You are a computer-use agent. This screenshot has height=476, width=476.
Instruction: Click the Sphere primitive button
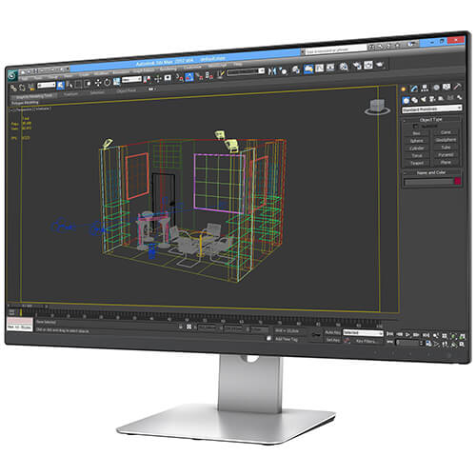pyautogui.click(x=417, y=141)
